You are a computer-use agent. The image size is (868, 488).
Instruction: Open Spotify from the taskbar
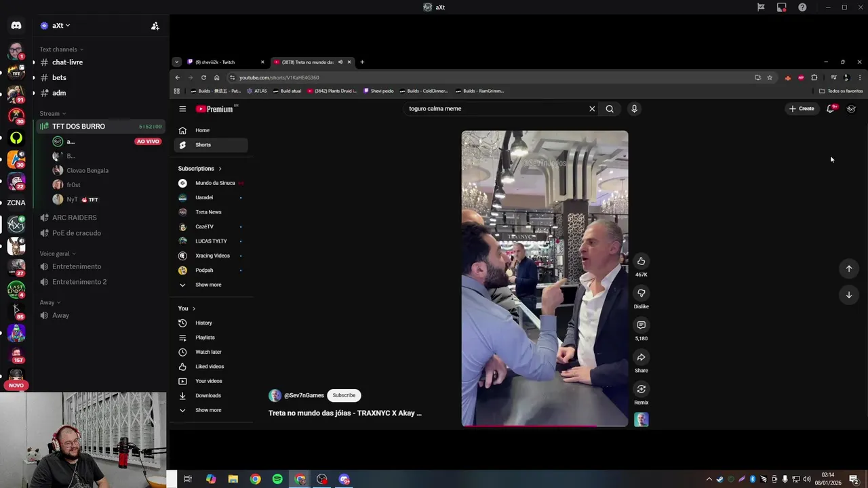[x=277, y=479]
